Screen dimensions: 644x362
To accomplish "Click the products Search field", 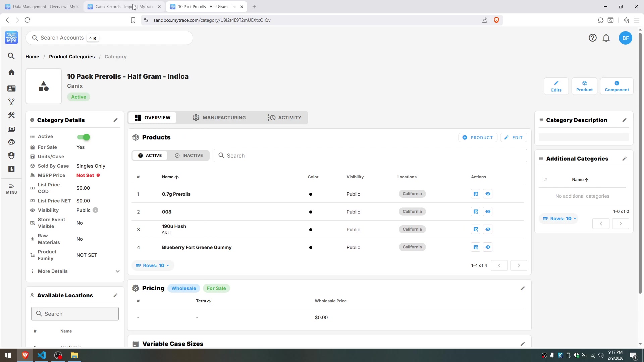I will click(x=370, y=156).
